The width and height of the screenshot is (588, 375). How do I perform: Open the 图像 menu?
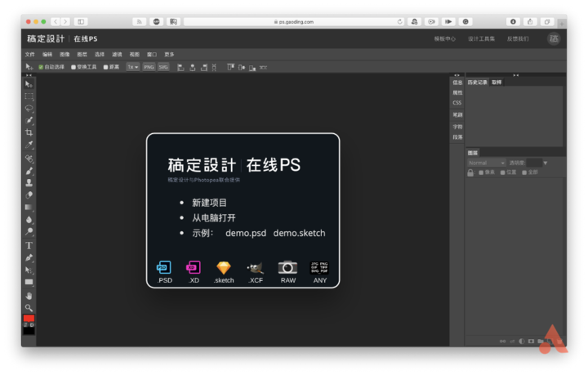(x=65, y=55)
